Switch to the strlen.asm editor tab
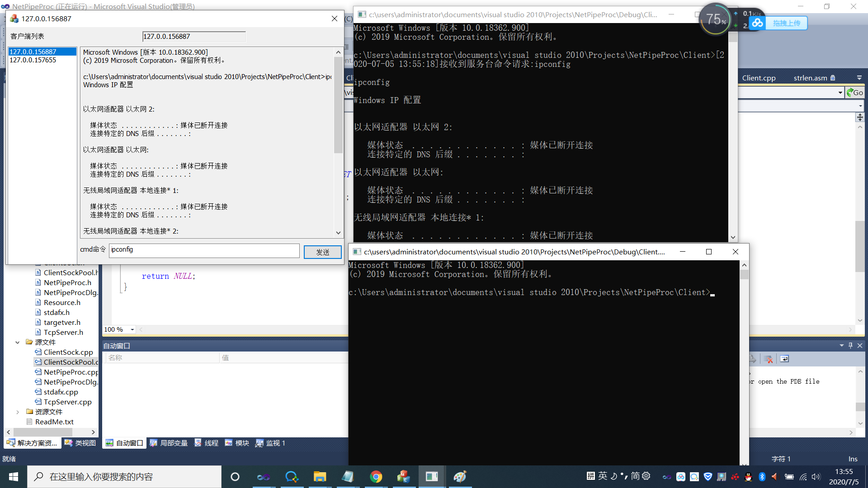Screen dimensions: 868x488 [810, 78]
